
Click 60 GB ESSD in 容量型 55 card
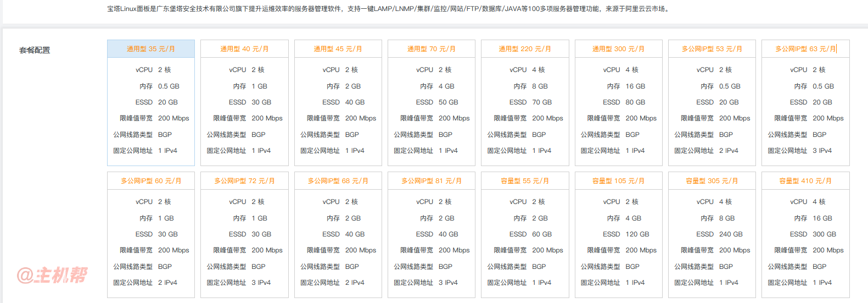click(542, 234)
